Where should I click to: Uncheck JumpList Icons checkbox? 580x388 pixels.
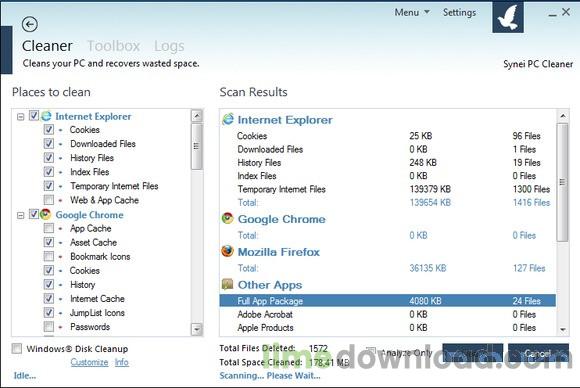49,313
